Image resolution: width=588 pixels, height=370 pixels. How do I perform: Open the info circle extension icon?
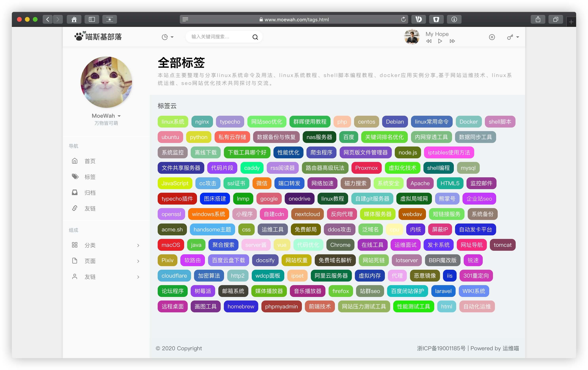tap(454, 19)
